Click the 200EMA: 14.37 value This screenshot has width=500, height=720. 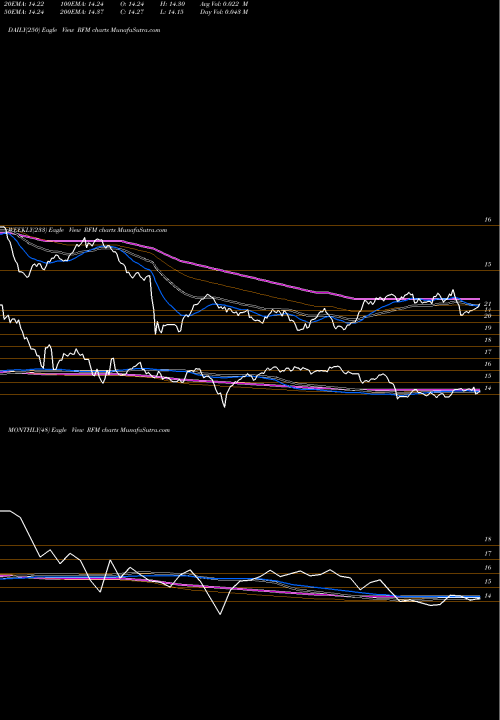coord(81,12)
